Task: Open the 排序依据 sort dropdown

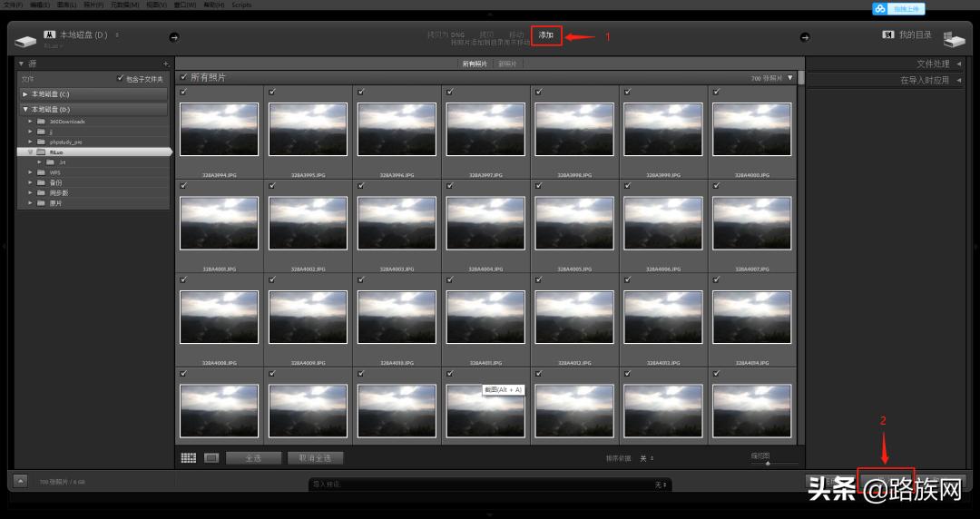Action: click(x=646, y=458)
